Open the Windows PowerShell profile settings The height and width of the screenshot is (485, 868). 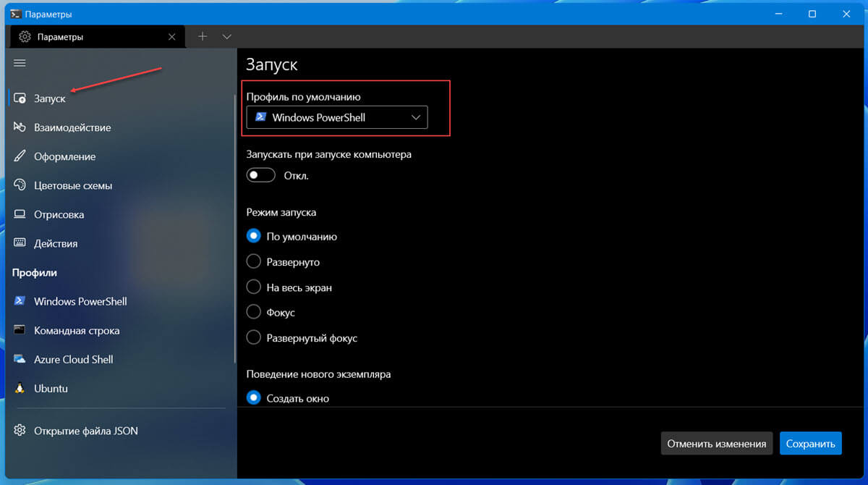[122, 301]
